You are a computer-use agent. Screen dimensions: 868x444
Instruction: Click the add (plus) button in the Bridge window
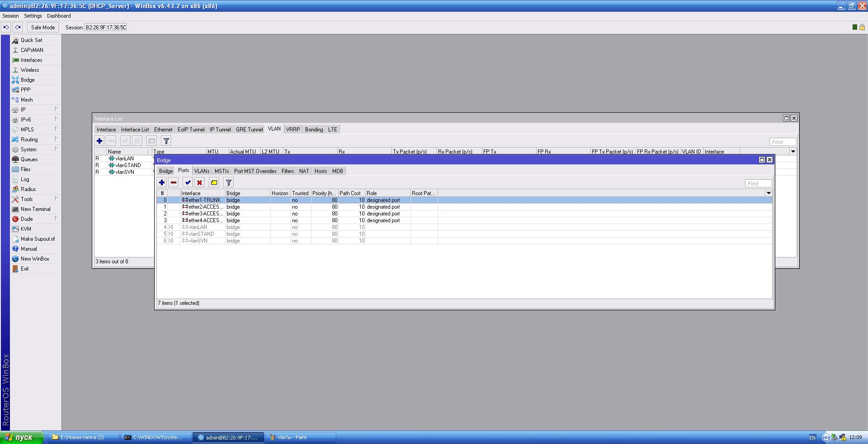tap(162, 182)
